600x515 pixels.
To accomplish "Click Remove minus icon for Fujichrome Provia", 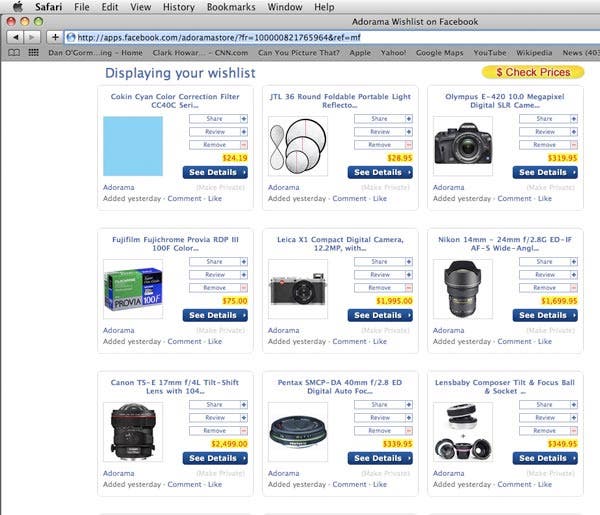I will tap(244, 288).
